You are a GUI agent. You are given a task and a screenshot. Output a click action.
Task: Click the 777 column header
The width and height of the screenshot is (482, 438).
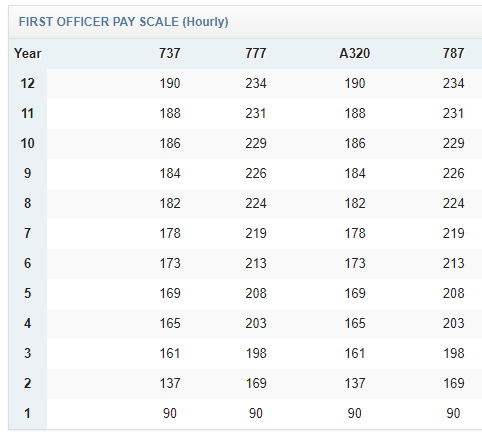256,53
